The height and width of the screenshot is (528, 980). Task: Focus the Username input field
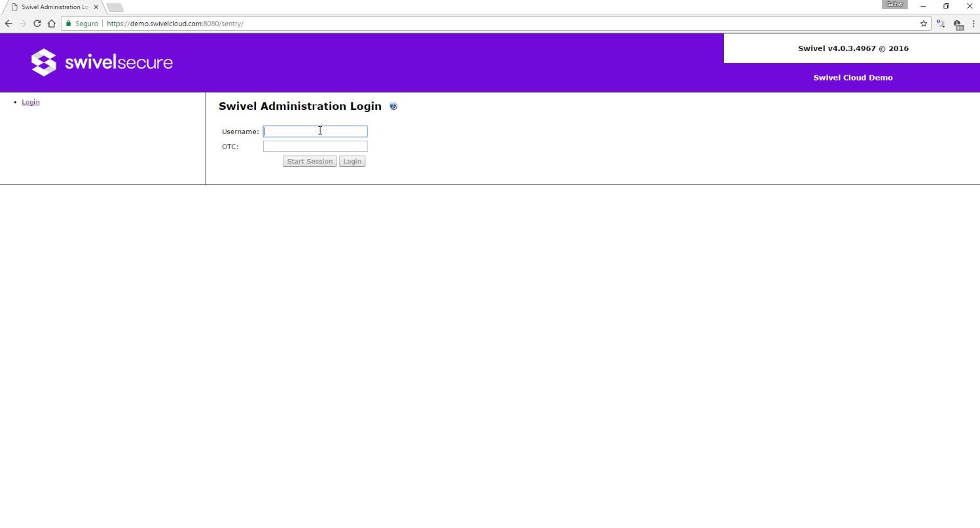315,132
